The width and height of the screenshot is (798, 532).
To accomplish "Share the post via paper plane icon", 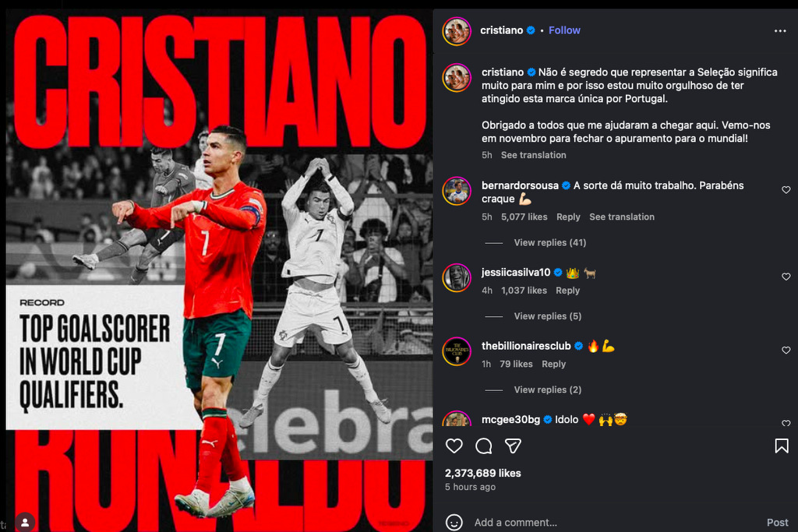I will (513, 446).
